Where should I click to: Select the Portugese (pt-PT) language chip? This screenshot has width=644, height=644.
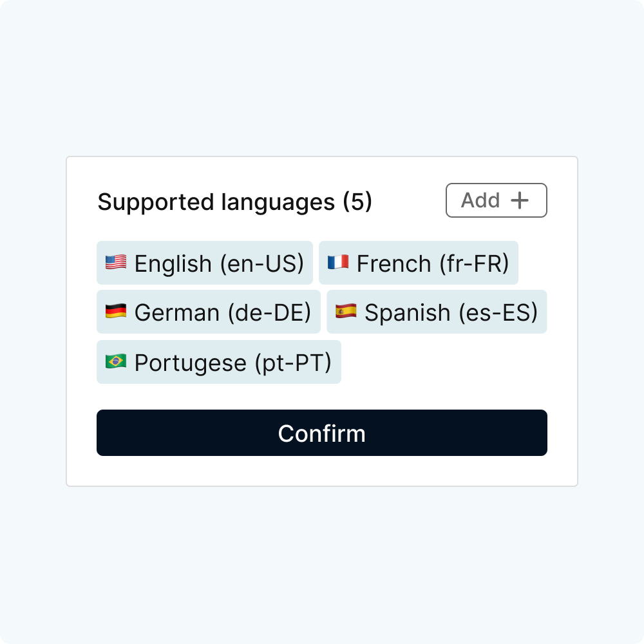[x=219, y=362]
